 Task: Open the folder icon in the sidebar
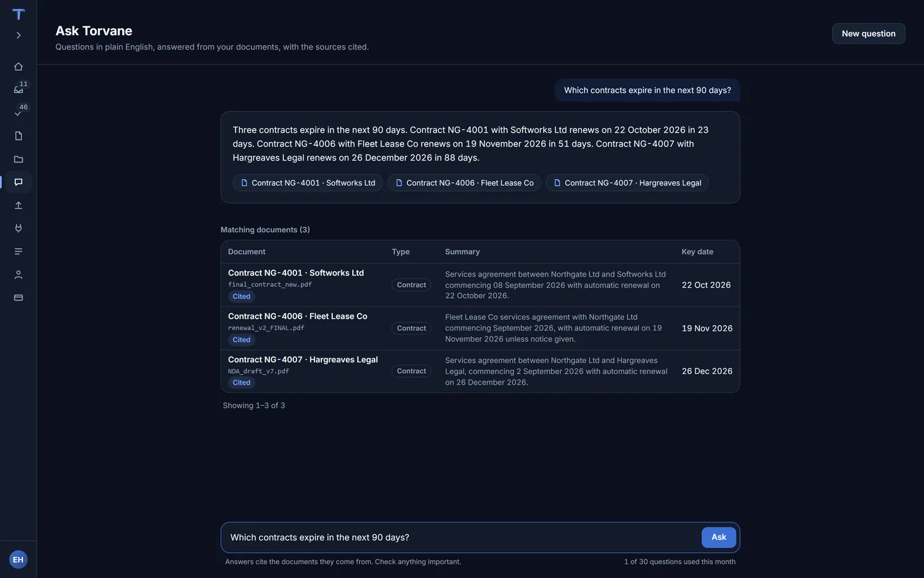(x=19, y=159)
